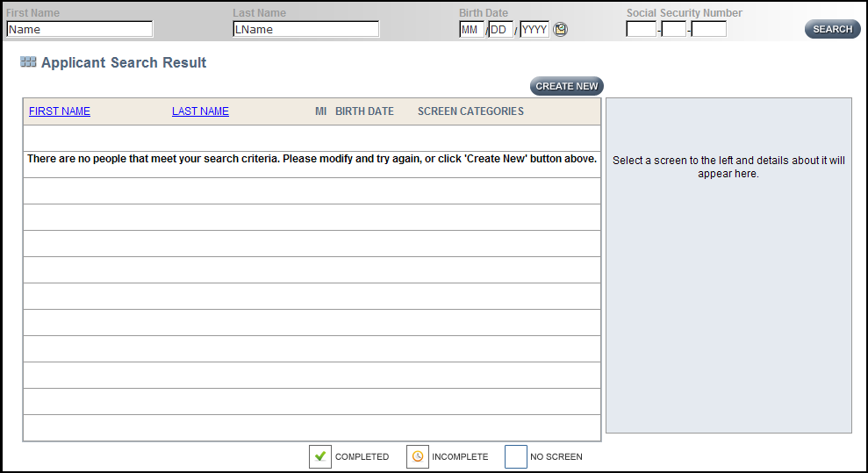Click the middle Social Security Number box
868x473 pixels.
click(674, 29)
